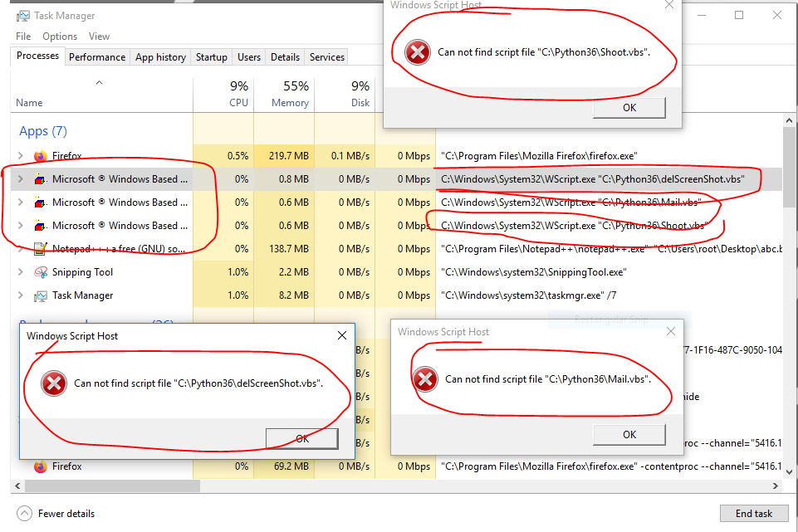Expand the delScreenShot.vbs WScript process row
The image size is (798, 532).
point(21,179)
